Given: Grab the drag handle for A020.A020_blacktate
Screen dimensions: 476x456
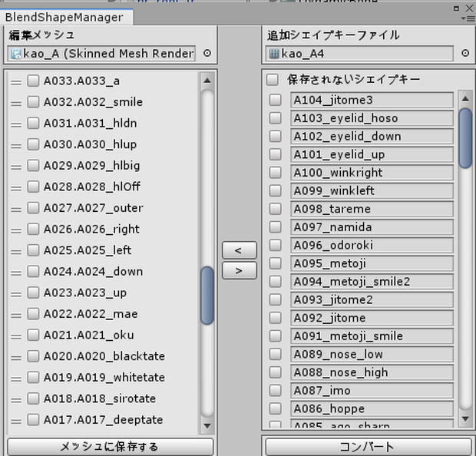Looking at the screenshot, I should click(x=16, y=358).
